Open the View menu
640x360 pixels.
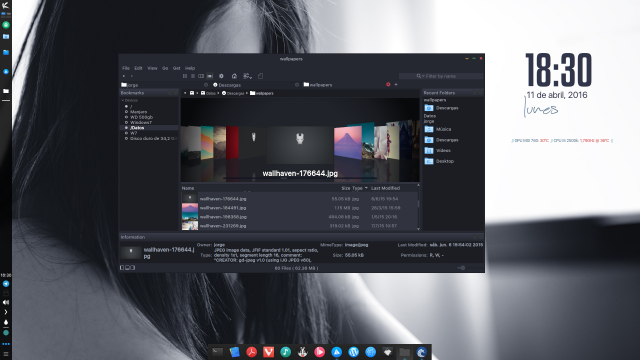point(152,68)
